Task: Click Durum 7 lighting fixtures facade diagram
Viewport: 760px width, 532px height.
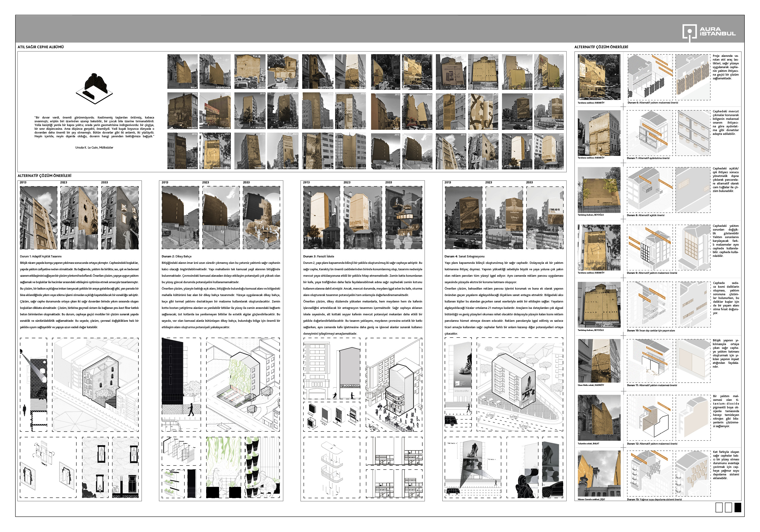Action: tap(693, 133)
